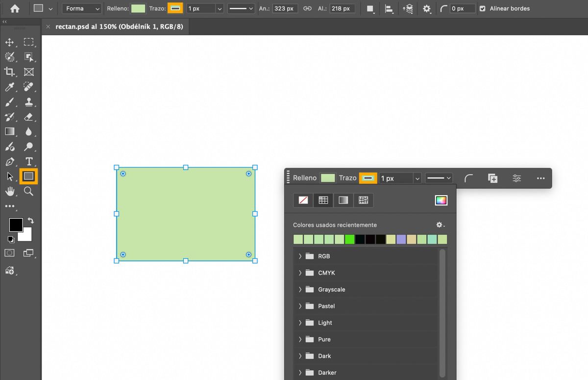588x380 pixels.
Task: Set fill type to no color
Action: tap(303, 200)
